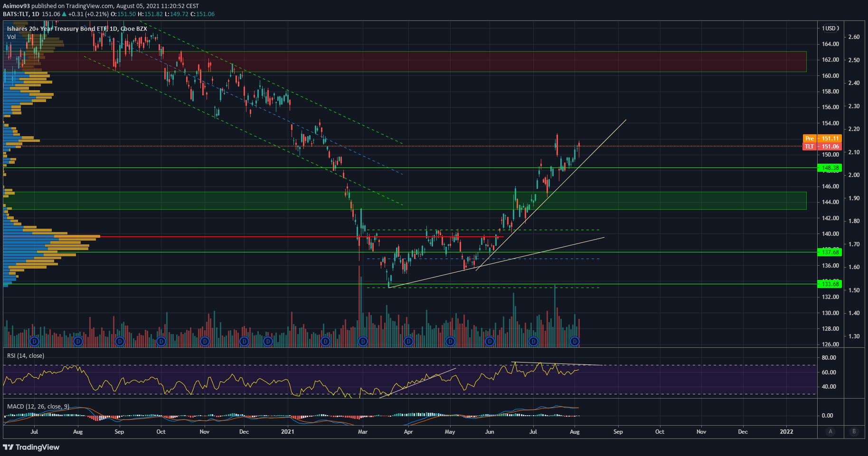The height and width of the screenshot is (456, 868).
Task: Select the MACD (12, 26, close, 9) legend
Action: pyautogui.click(x=39, y=407)
